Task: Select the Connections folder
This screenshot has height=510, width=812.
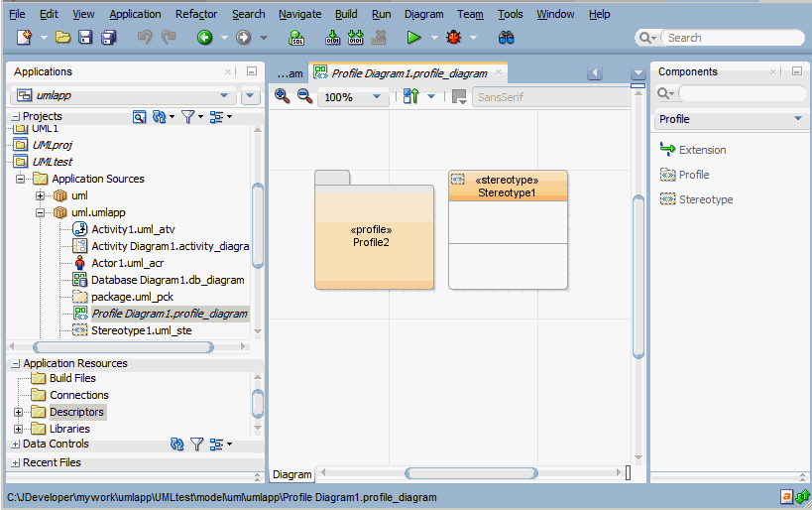Action: point(78,395)
